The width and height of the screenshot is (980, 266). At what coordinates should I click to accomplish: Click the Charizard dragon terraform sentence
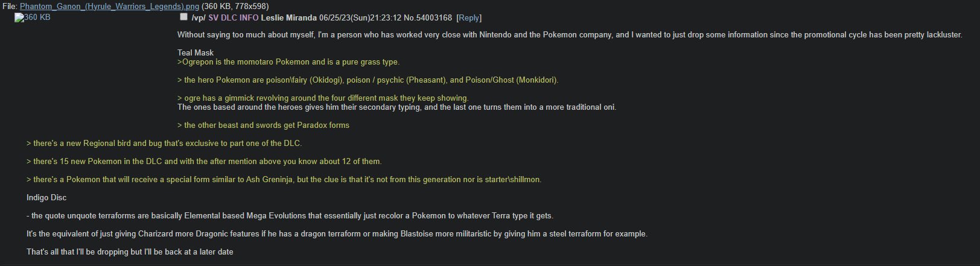point(337,234)
